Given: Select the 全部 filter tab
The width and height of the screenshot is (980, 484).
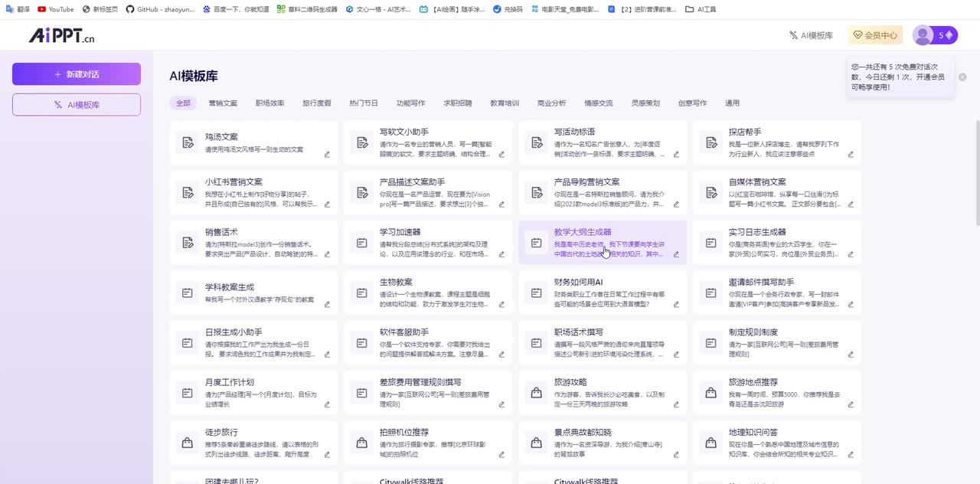Looking at the screenshot, I should click(183, 103).
